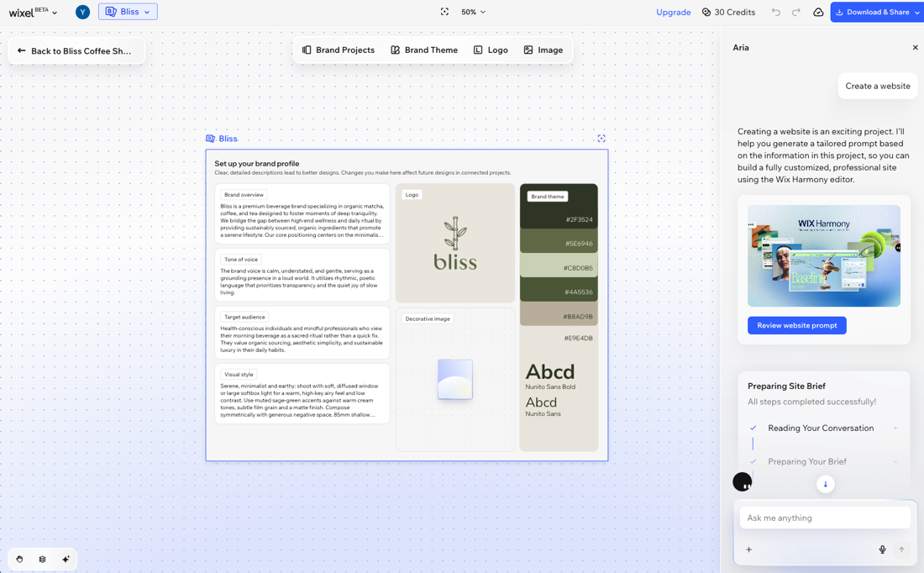The width and height of the screenshot is (924, 573).
Task: Open the wixel logo dropdown menu
Action: [33, 12]
